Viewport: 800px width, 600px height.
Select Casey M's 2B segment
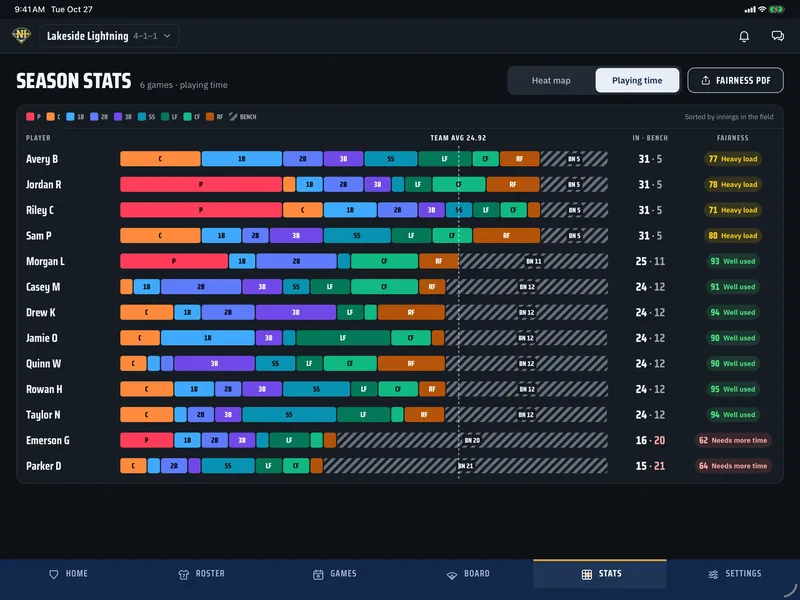point(201,286)
